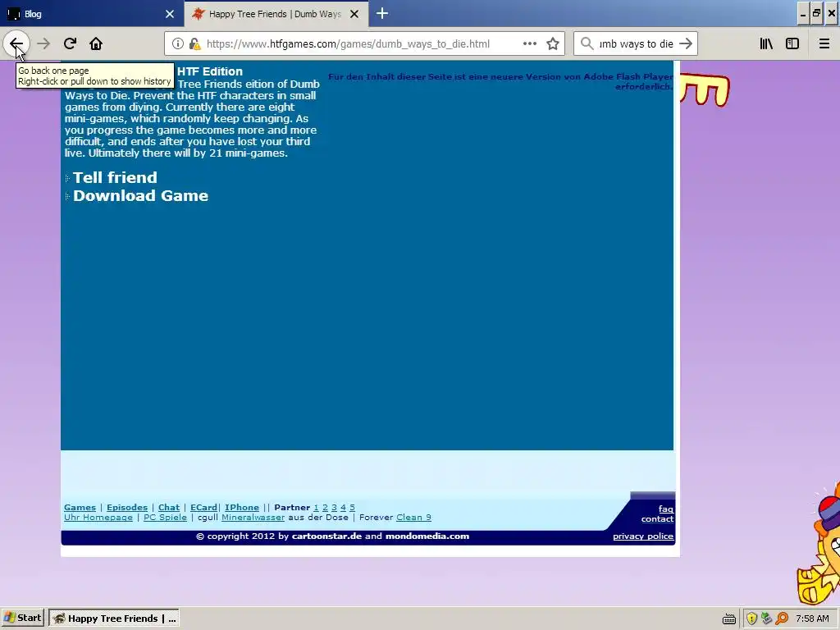Show site information icon in address bar
This screenshot has height=630, width=840.
pyautogui.click(x=178, y=44)
